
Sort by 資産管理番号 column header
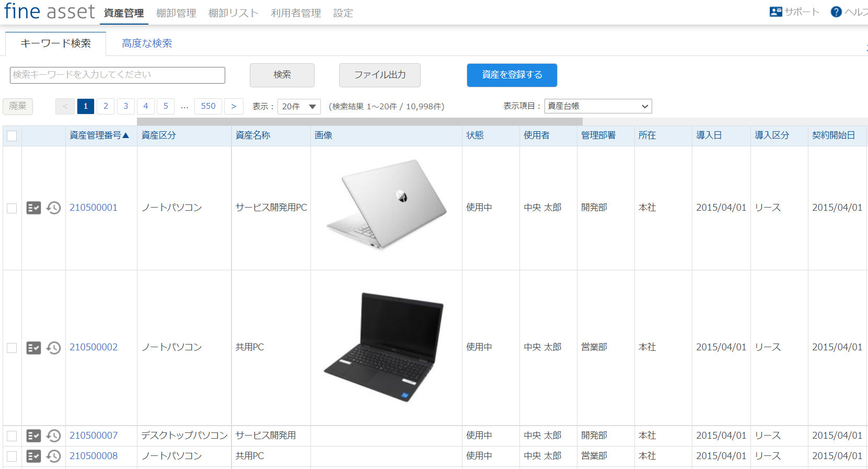click(x=99, y=135)
